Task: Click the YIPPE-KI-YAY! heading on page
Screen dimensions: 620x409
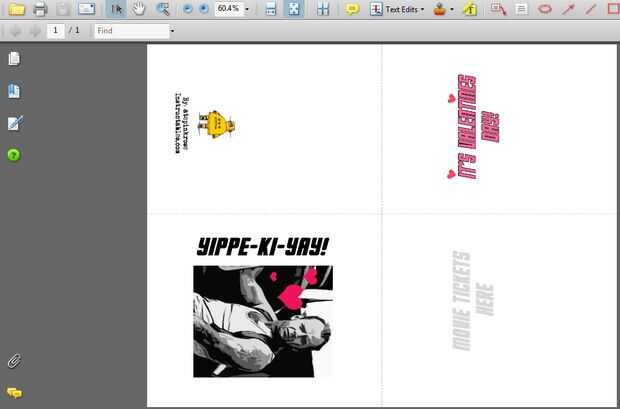Action: coord(263,246)
